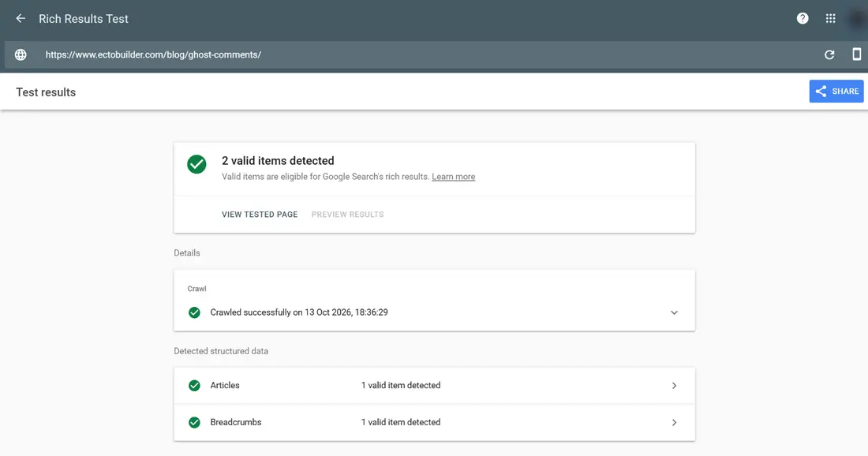This screenshot has width=868, height=456.
Task: Click the Detected structured data label
Action: [x=221, y=351]
